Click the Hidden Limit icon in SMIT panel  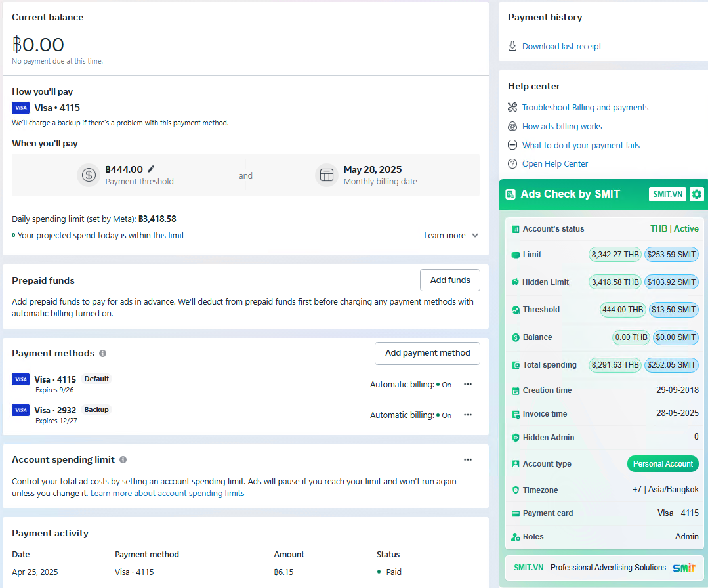coord(516,282)
